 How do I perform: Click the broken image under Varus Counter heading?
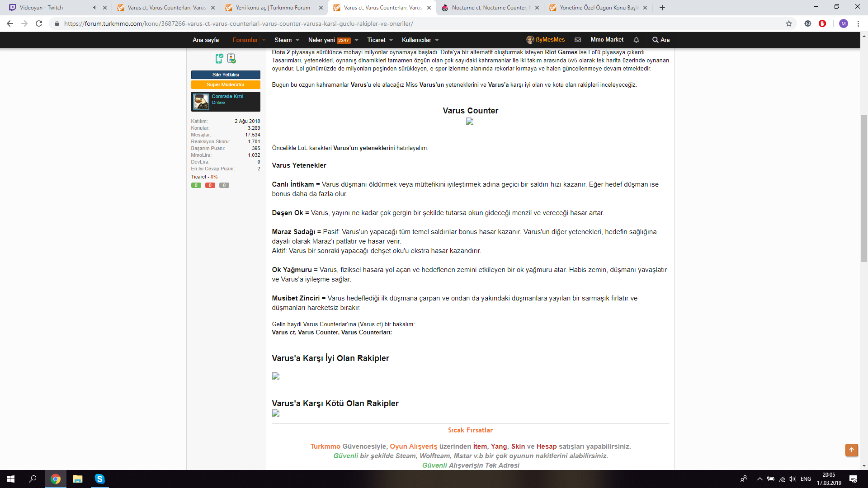coord(470,121)
